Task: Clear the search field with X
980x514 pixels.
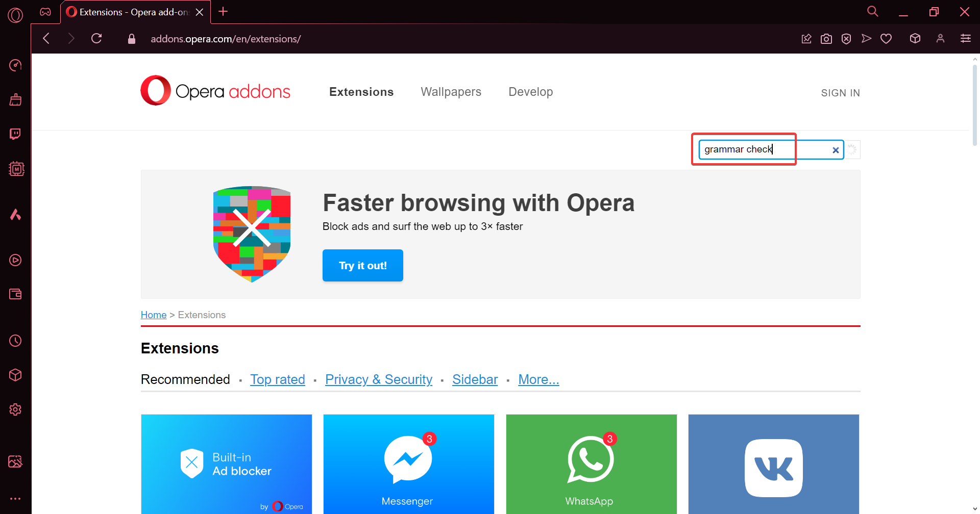Action: [836, 150]
